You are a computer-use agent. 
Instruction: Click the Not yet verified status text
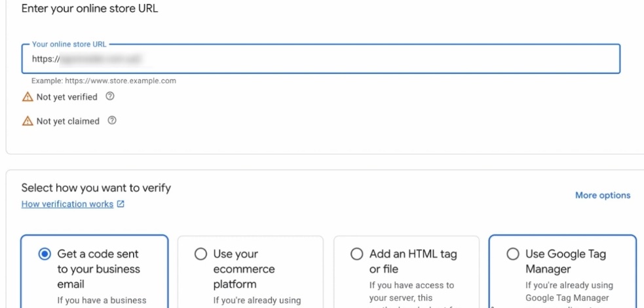(x=67, y=97)
